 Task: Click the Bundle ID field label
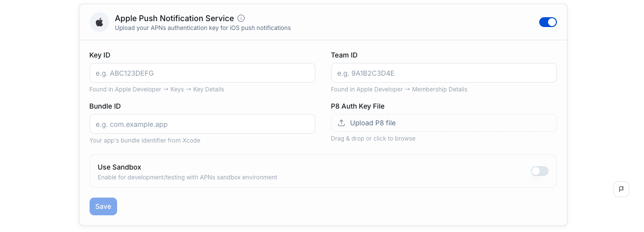coord(105,106)
